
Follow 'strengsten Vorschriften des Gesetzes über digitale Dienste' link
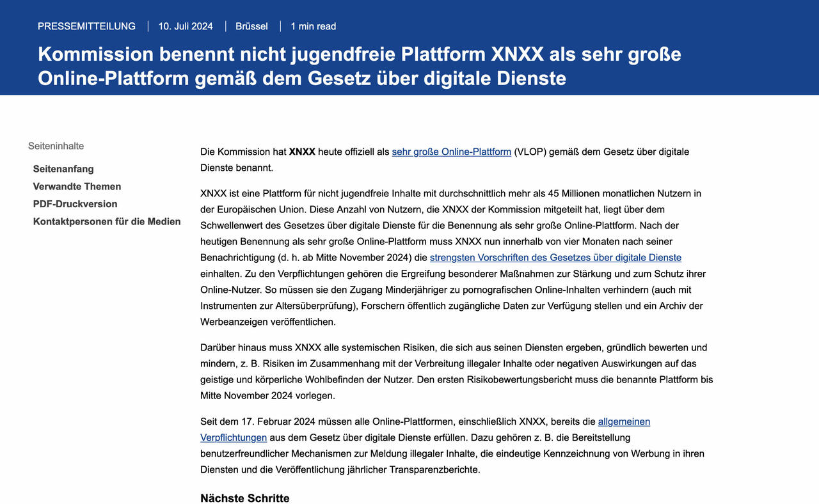pyautogui.click(x=555, y=258)
